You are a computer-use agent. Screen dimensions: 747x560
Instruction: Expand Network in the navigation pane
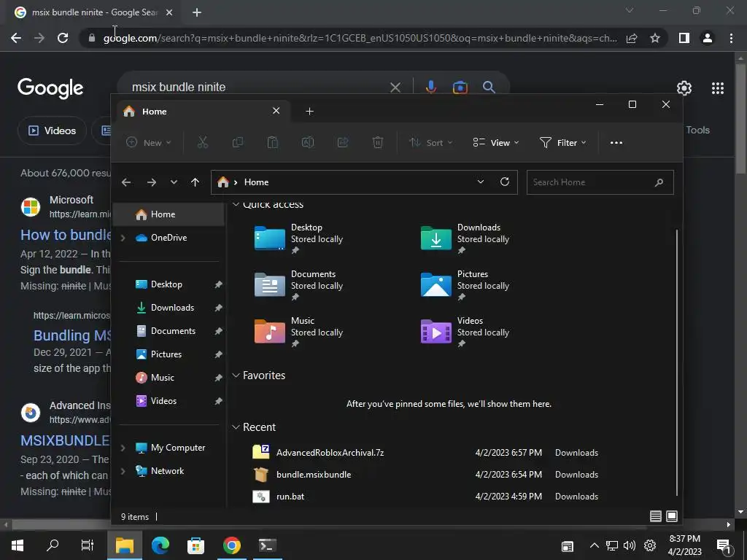(x=123, y=471)
